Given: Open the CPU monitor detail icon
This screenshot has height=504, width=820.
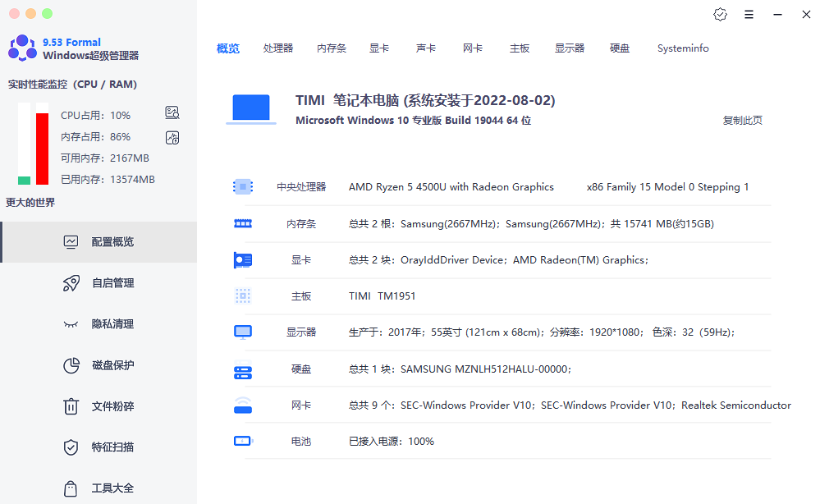Looking at the screenshot, I should click(172, 112).
